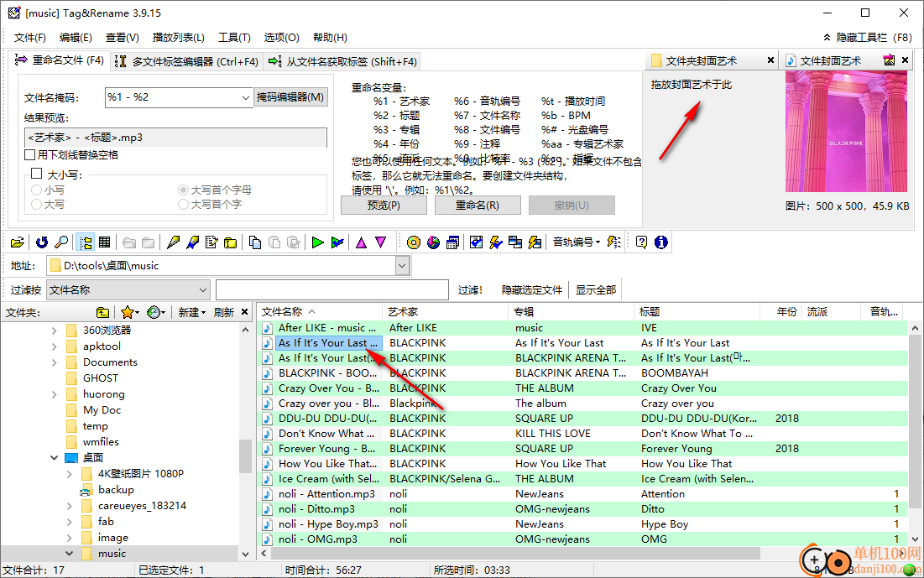Click the green play arrow icon
Image resolution: width=924 pixels, height=578 pixels.
(x=317, y=242)
